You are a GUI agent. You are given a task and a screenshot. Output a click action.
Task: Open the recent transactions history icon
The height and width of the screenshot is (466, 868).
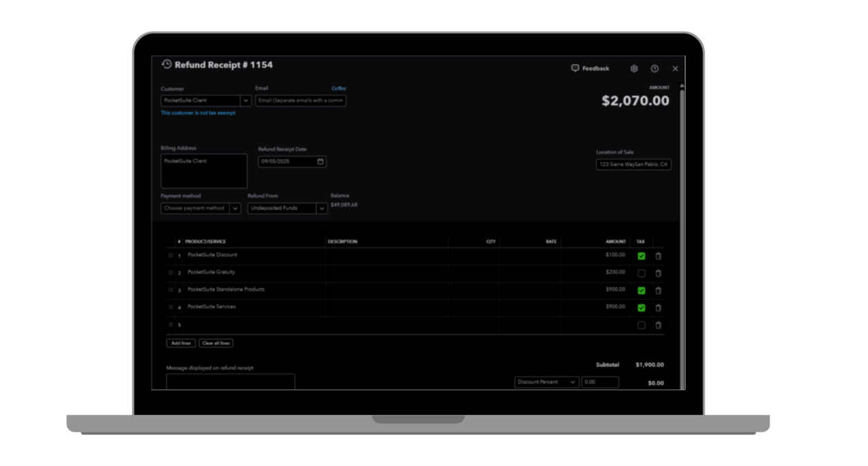[x=167, y=64]
